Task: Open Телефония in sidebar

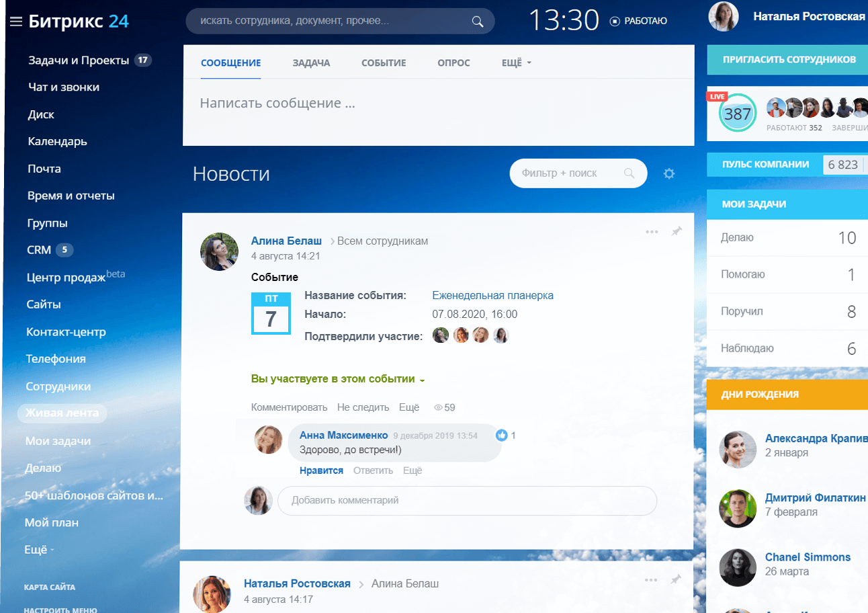Action: click(x=56, y=359)
